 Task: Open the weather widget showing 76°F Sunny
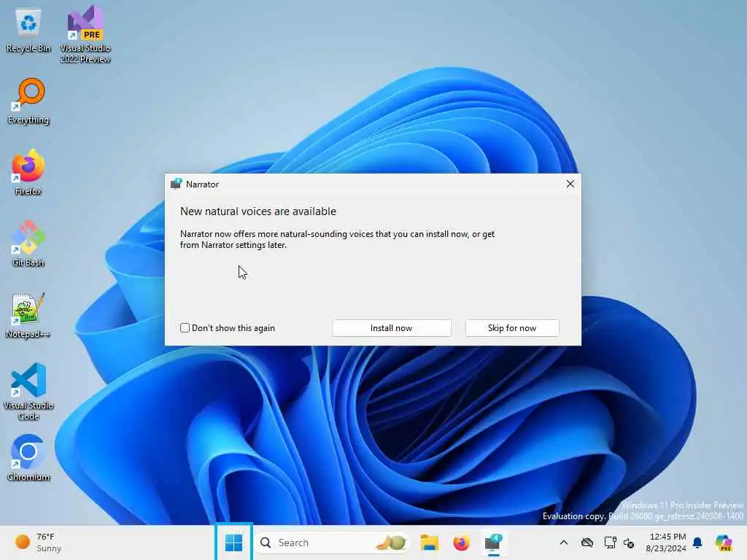[x=38, y=542]
